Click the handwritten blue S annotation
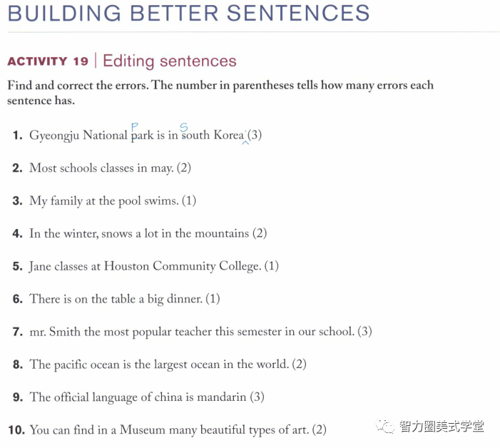 [184, 127]
